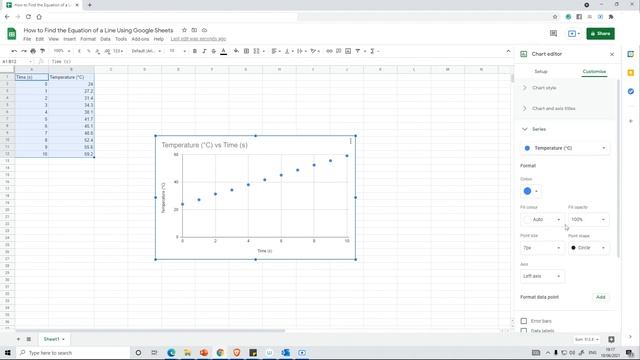Open Google Tasks in side panel

[631, 91]
